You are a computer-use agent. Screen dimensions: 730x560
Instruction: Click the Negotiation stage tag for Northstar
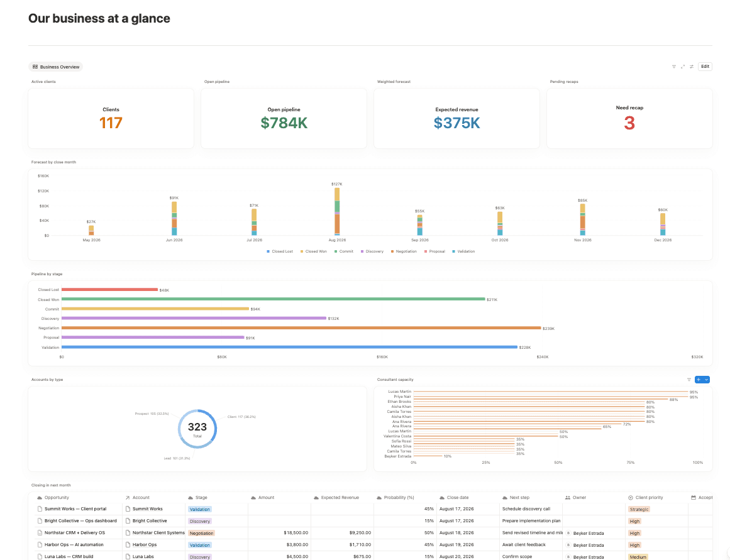click(x=202, y=533)
